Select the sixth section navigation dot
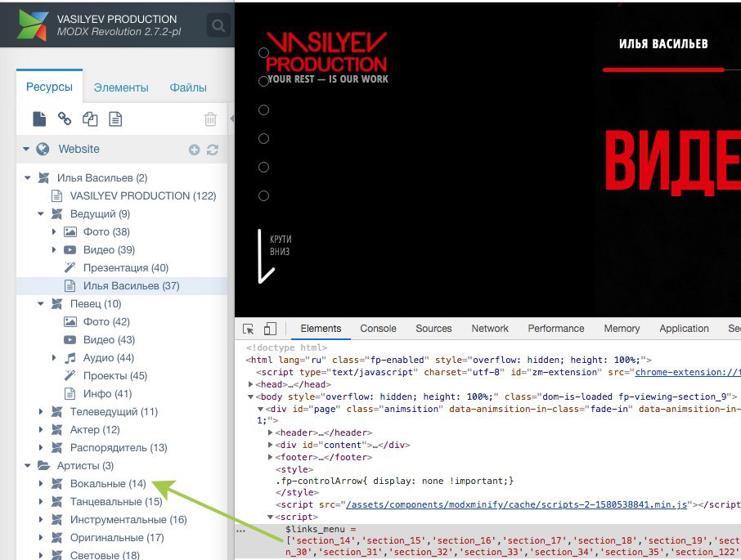Screen dimensions: 741x560 point(263,196)
